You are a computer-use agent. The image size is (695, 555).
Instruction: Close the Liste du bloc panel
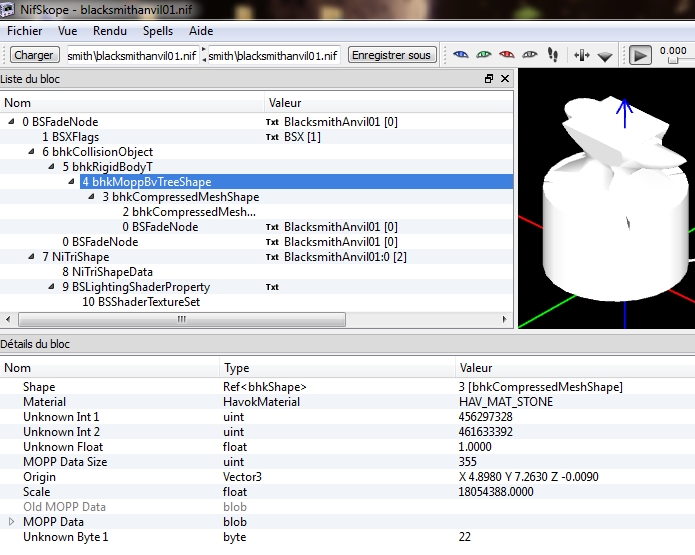click(504, 78)
